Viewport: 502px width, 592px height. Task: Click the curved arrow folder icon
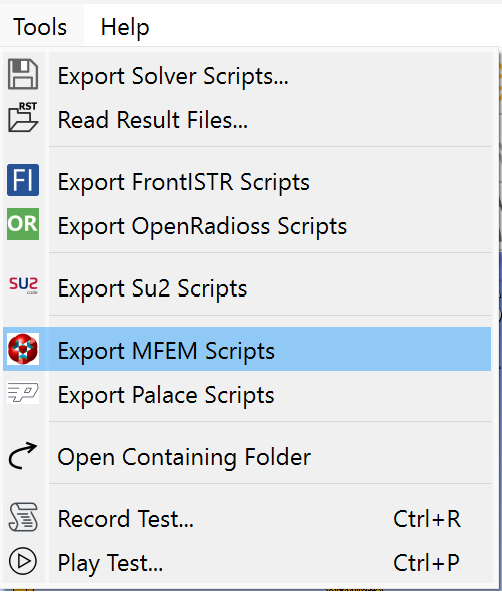click(x=23, y=455)
